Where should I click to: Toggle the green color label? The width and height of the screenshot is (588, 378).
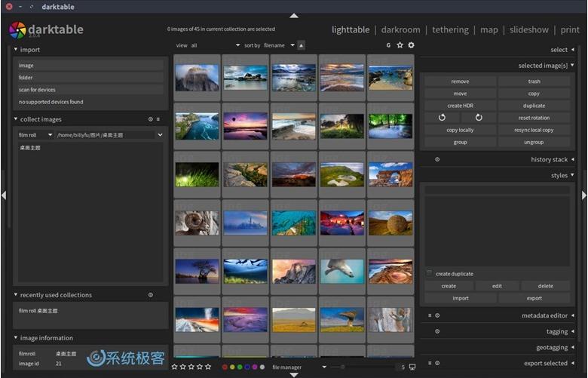point(240,367)
